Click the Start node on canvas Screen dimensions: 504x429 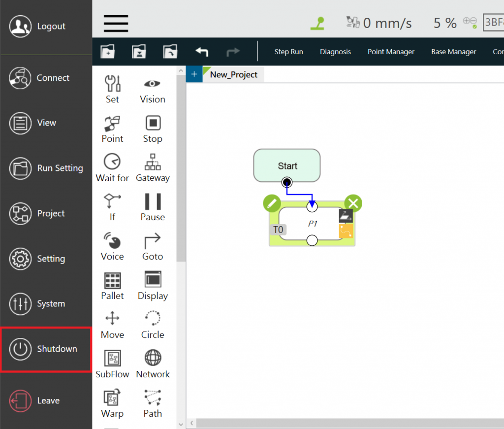point(287,165)
